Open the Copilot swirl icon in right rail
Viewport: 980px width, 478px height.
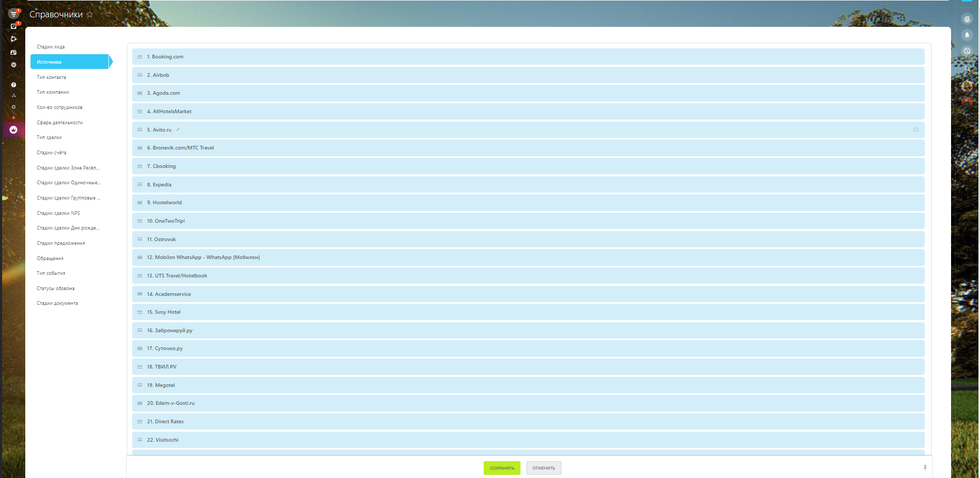coord(967,19)
